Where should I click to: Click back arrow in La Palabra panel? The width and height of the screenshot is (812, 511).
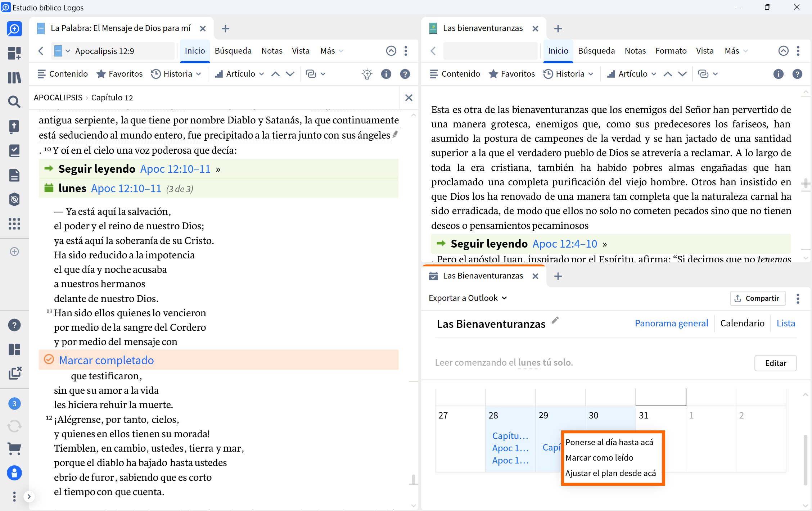[41, 51]
